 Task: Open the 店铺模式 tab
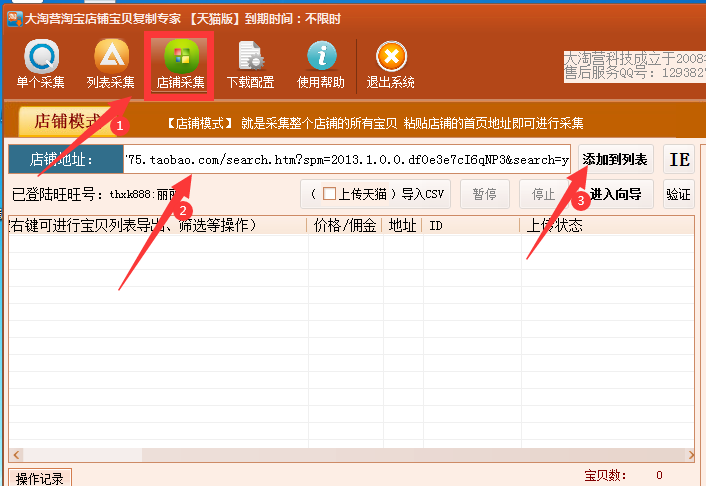click(x=68, y=121)
